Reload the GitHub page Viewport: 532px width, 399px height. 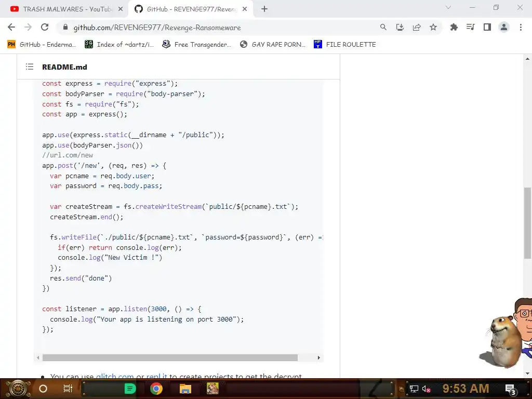(x=45, y=27)
